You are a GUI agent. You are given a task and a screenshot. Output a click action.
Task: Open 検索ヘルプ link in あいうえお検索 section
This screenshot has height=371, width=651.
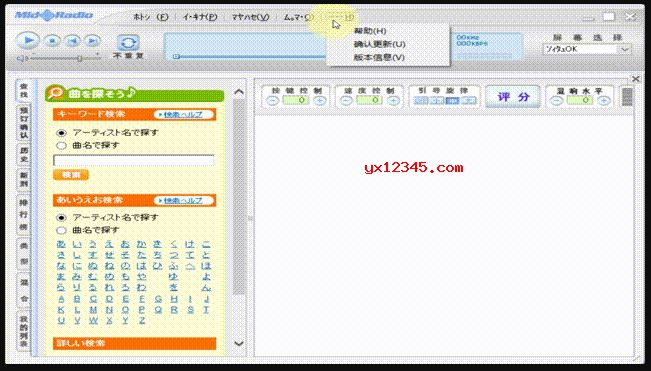(183, 200)
